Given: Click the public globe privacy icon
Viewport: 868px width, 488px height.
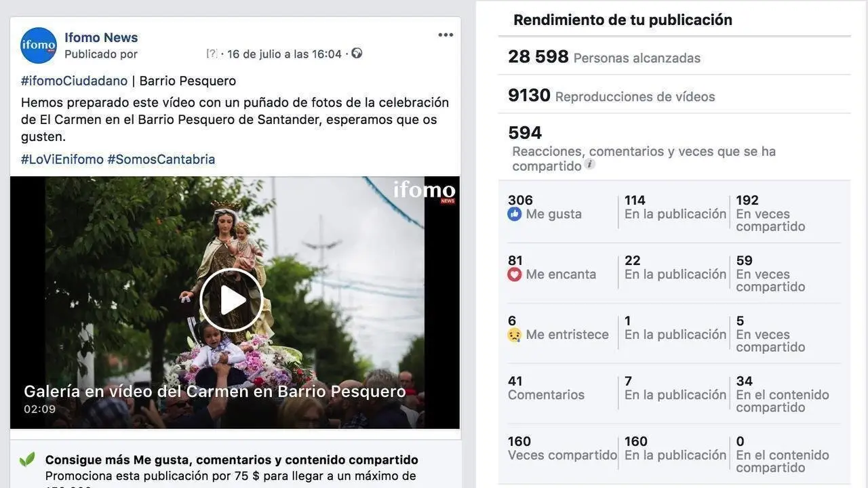Looking at the screenshot, I should point(357,53).
